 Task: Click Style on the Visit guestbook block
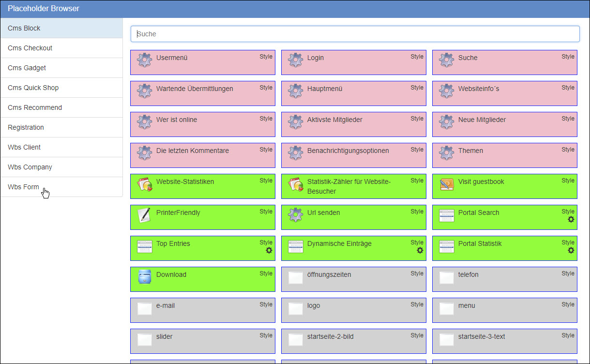click(x=568, y=181)
